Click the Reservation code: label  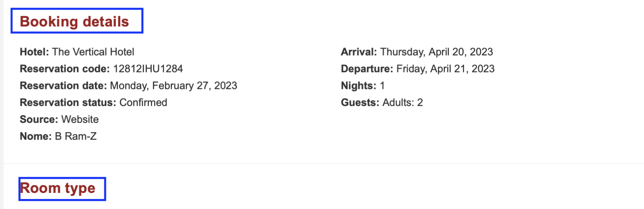click(65, 69)
